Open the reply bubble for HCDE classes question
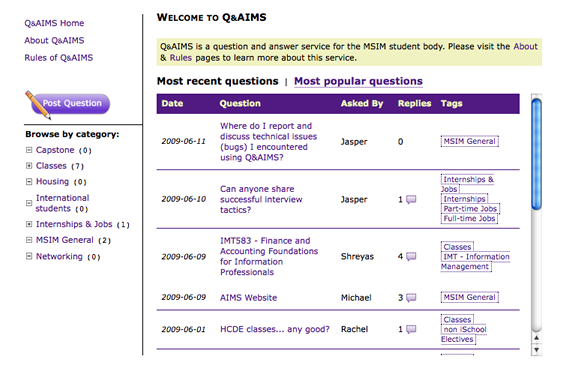The width and height of the screenshot is (576, 366). tap(411, 329)
